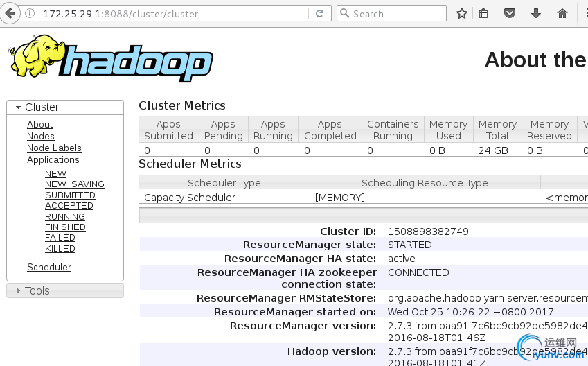This screenshot has height=366, width=588.
Task: Click the Scheduling Resource Type header
Action: click(x=425, y=183)
